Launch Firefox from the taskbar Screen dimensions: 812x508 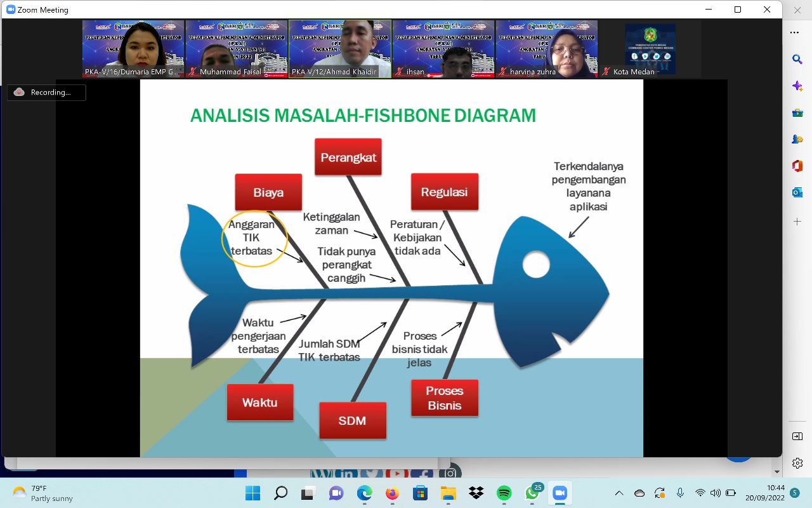pos(392,493)
